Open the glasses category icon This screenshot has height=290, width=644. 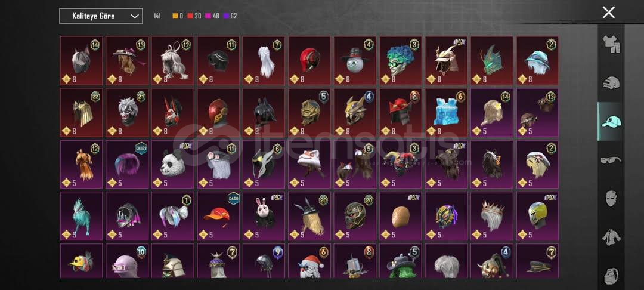(611, 160)
